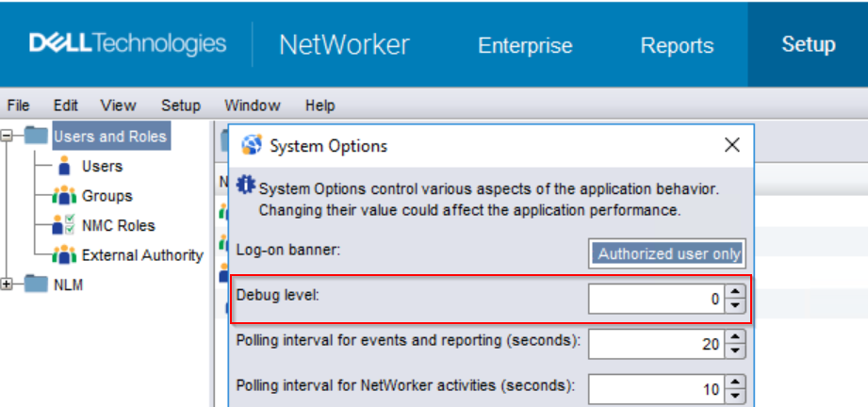The height and width of the screenshot is (407, 868).
Task: Collapse the Users and Roles tree node
Action: (8, 137)
